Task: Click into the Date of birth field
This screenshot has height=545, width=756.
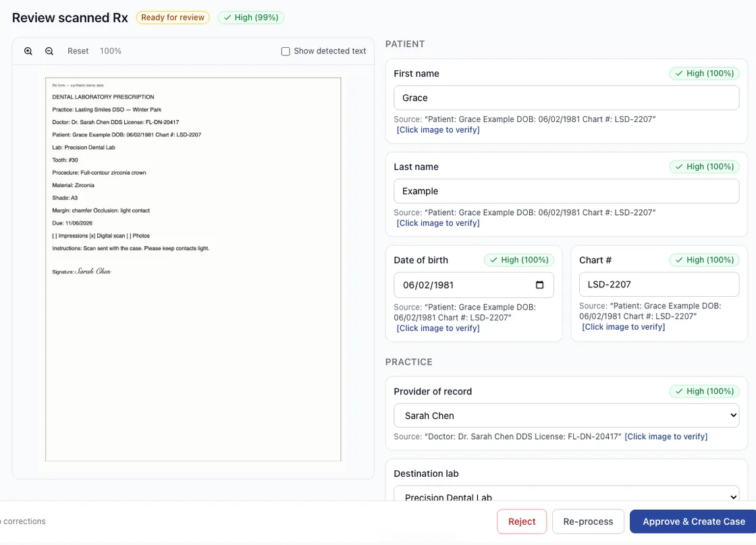Action: pos(473,285)
